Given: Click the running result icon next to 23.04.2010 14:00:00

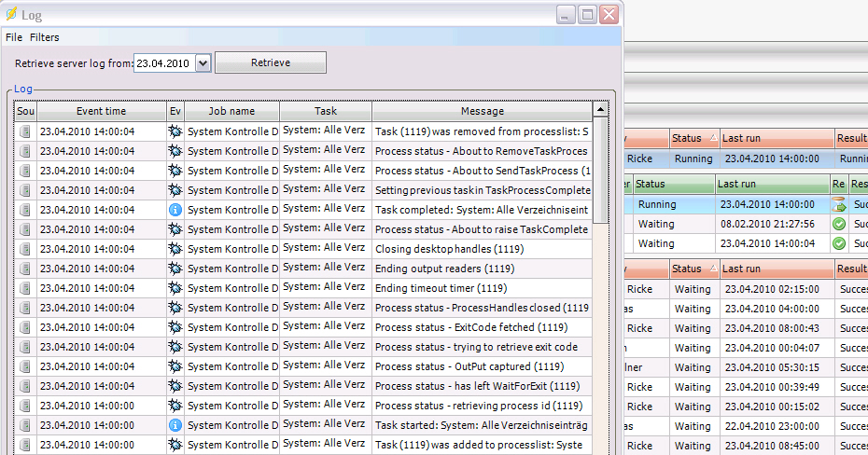Looking at the screenshot, I should pyautogui.click(x=839, y=204).
